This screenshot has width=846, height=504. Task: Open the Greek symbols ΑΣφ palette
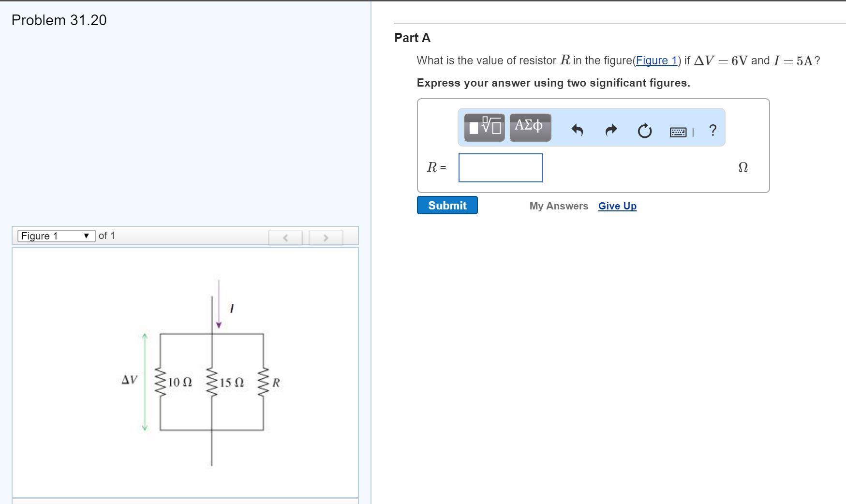point(530,127)
